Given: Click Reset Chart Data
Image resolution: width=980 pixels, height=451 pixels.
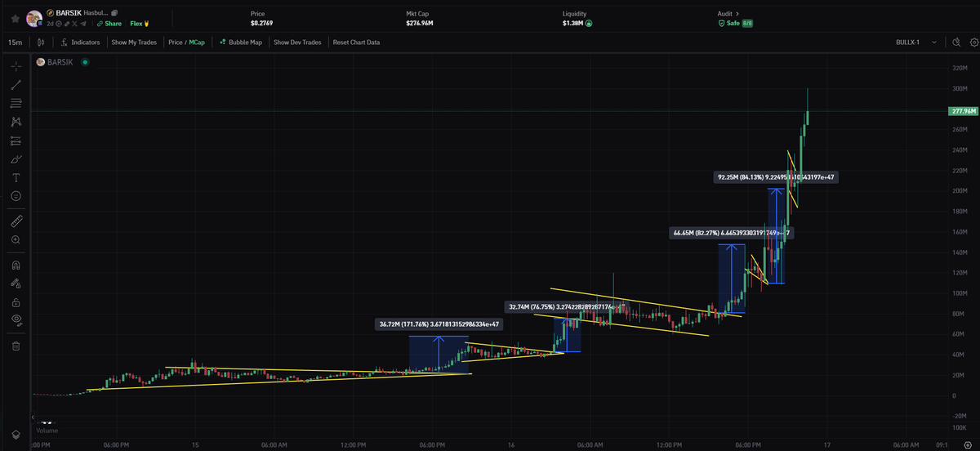Looking at the screenshot, I should tap(356, 42).
